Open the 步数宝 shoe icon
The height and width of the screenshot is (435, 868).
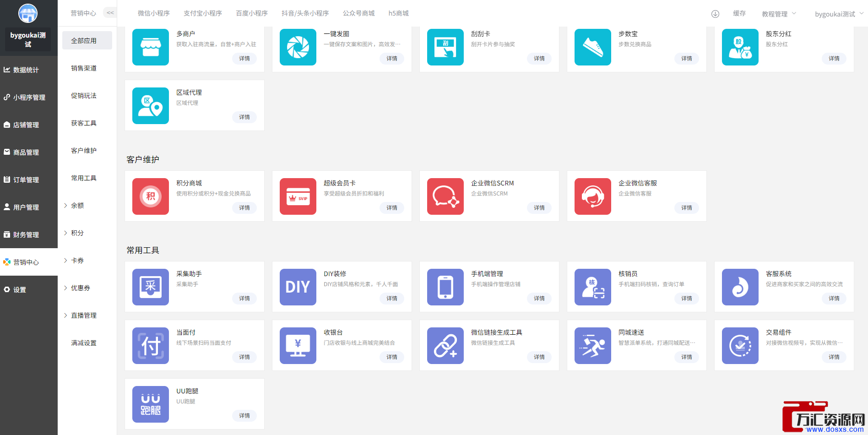click(592, 47)
